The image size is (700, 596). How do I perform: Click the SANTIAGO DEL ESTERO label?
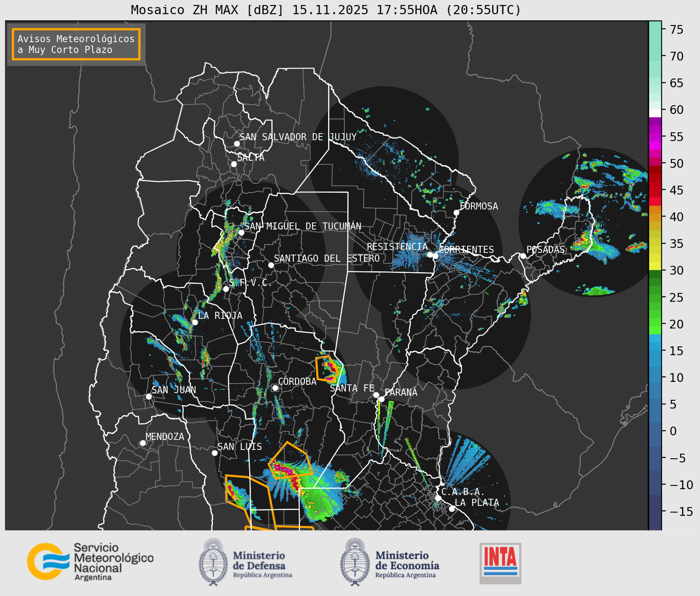coord(327,258)
